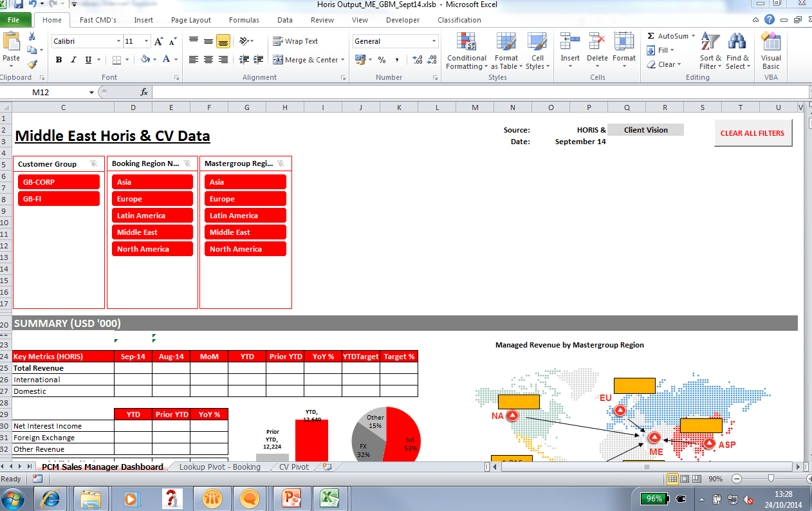Open the General number format dropdown

(434, 41)
